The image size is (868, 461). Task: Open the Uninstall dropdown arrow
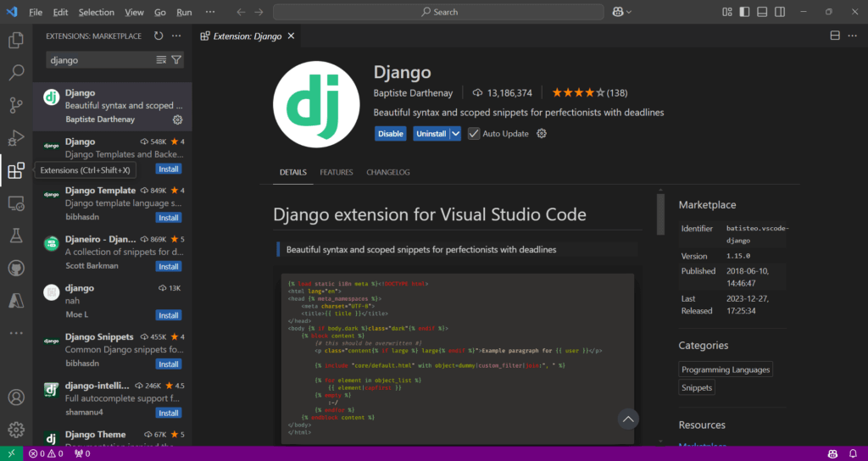click(455, 133)
